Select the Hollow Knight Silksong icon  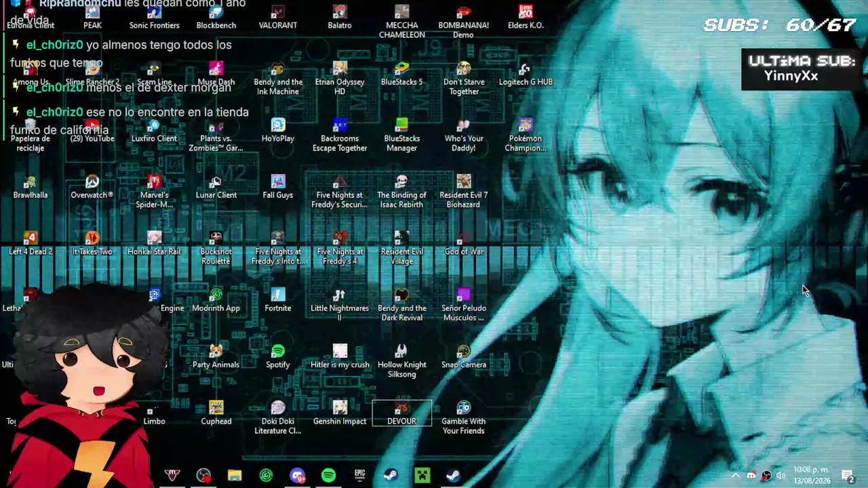click(x=402, y=361)
